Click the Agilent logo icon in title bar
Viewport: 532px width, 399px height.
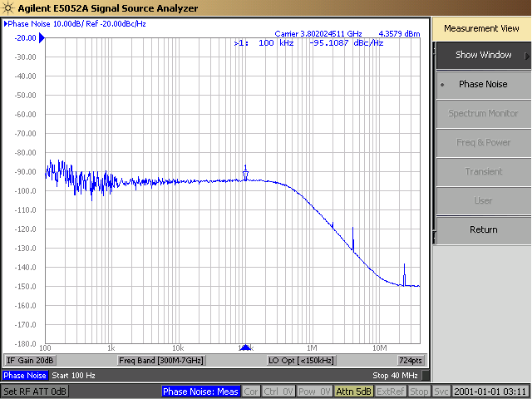(7, 7)
